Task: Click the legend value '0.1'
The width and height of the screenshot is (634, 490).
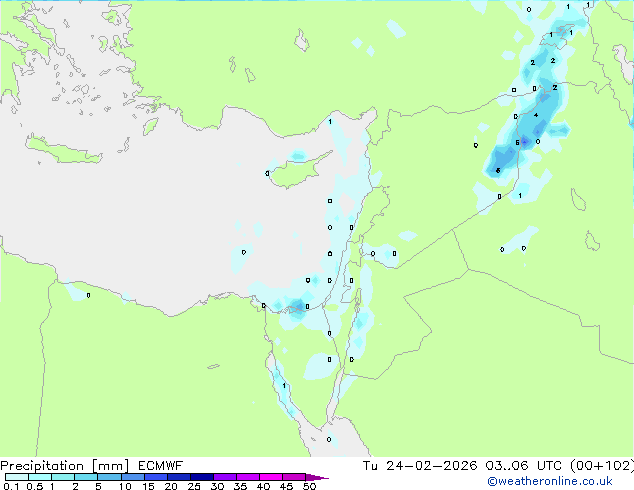Action: click(x=11, y=486)
